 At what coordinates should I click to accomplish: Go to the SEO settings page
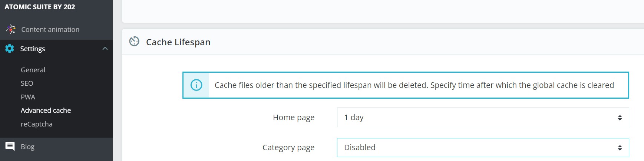coord(27,83)
